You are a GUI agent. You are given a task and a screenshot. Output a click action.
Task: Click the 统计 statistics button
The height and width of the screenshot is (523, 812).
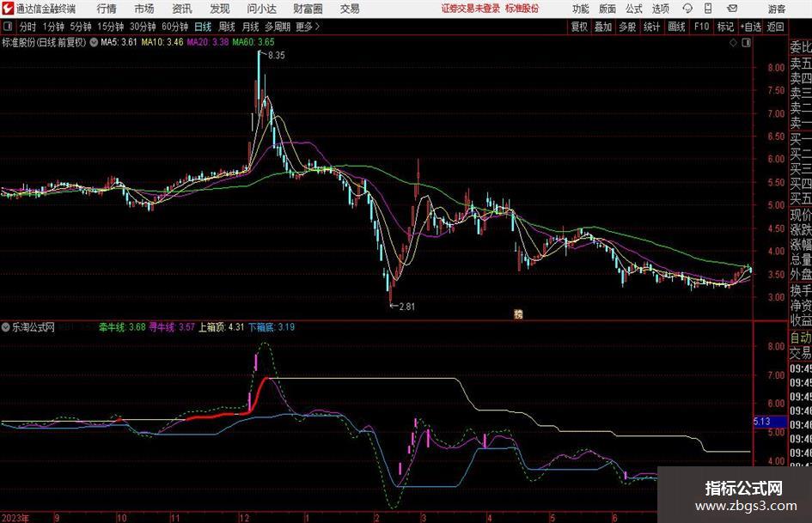pyautogui.click(x=652, y=27)
